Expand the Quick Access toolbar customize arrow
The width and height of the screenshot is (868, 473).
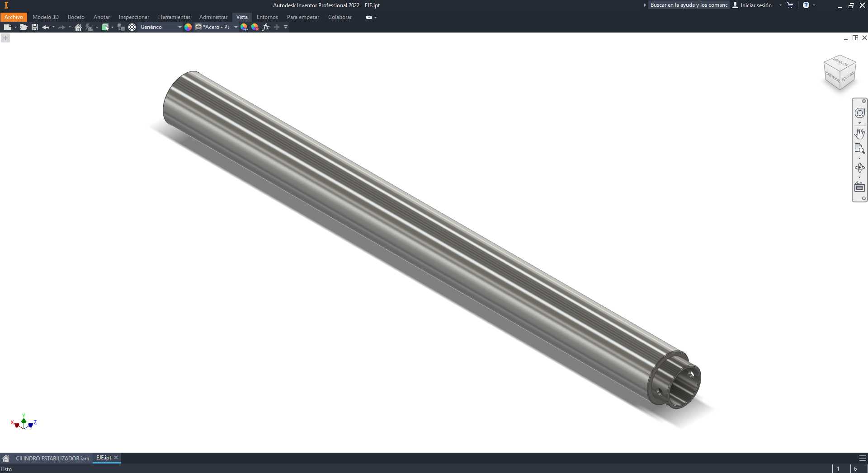pos(286,27)
